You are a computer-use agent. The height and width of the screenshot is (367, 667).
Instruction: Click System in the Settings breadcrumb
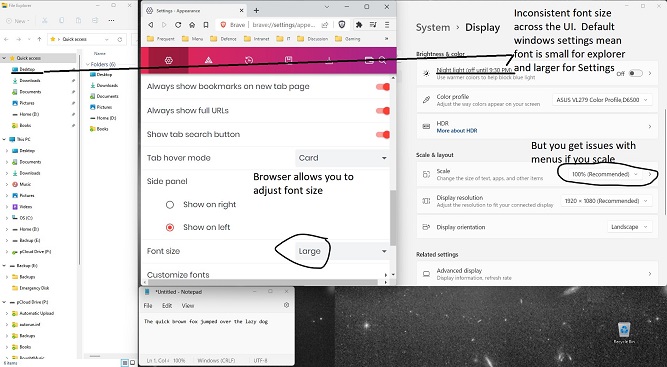433,28
